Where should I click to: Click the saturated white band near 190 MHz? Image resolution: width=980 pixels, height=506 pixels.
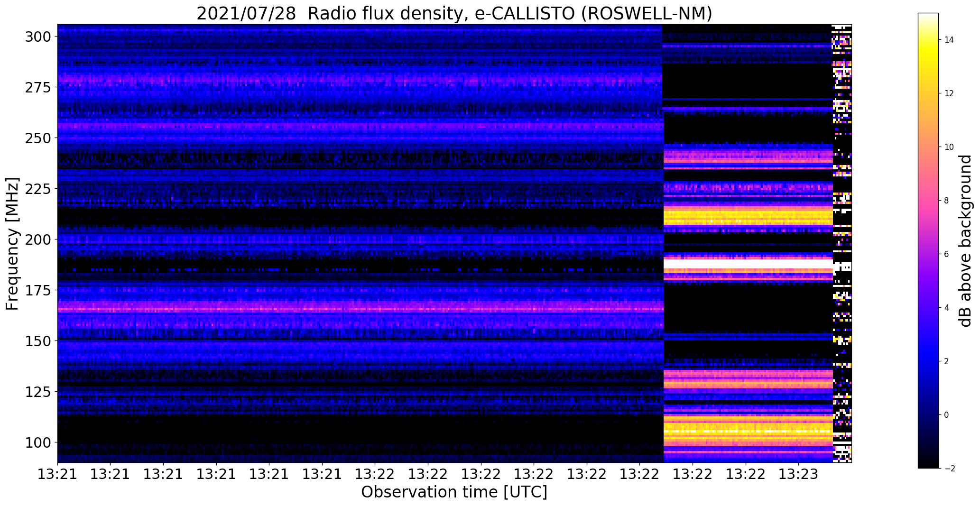coord(748,264)
